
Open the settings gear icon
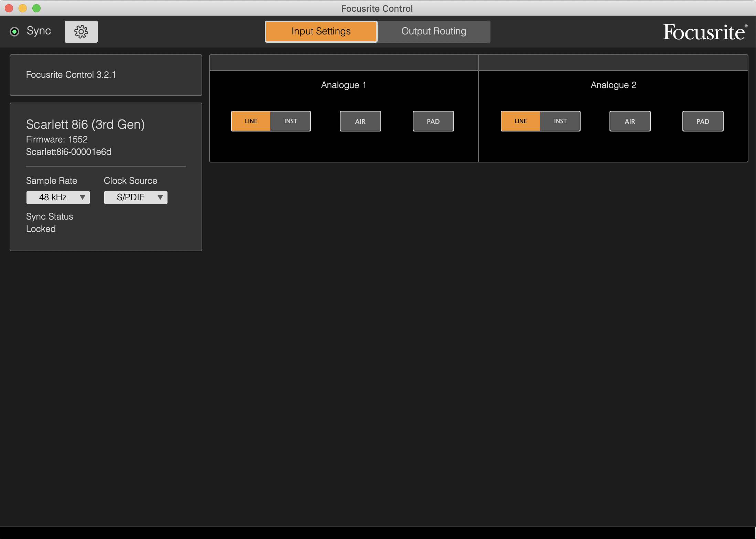tap(81, 32)
